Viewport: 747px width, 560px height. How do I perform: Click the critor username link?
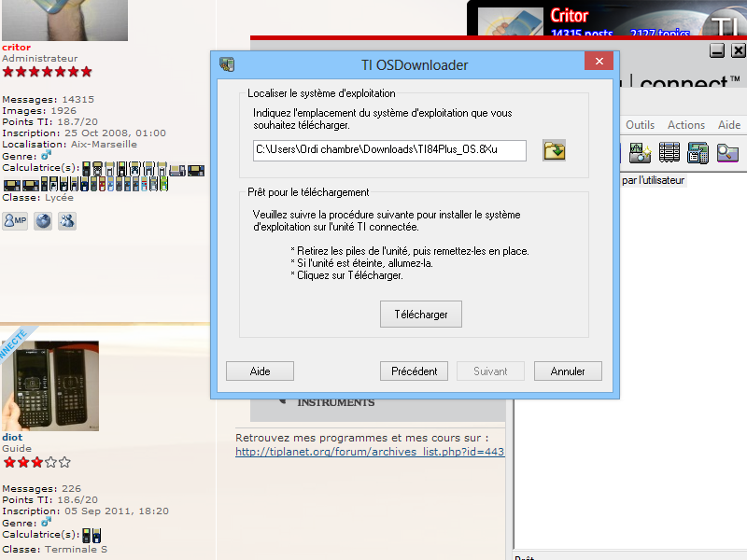16,48
